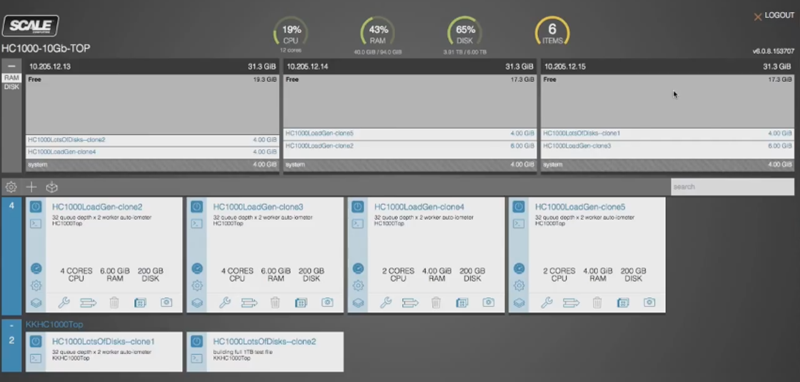Open the cluster settings gear icon
Image resolution: width=800 pixels, height=382 pixels.
[11, 187]
